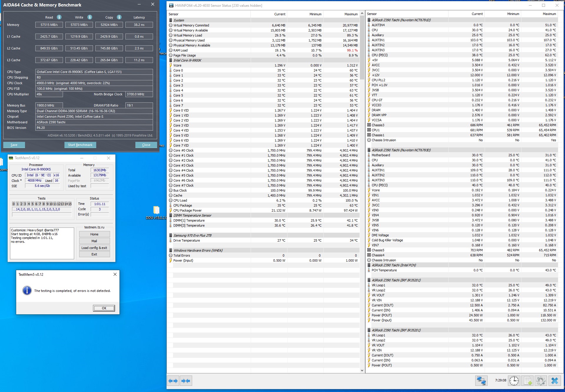Open HWiNFO sensor settings gear
Screen dimensions: 565x392
541,381
